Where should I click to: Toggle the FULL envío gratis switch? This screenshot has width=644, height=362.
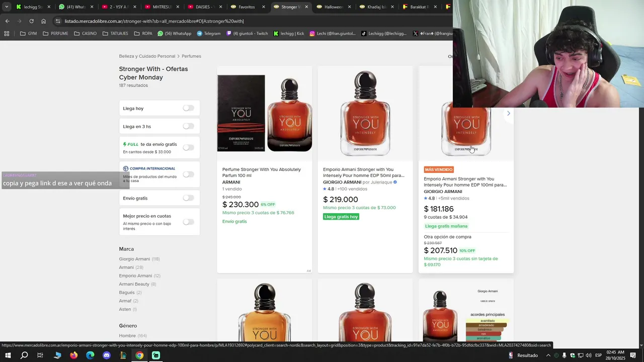pos(188,147)
